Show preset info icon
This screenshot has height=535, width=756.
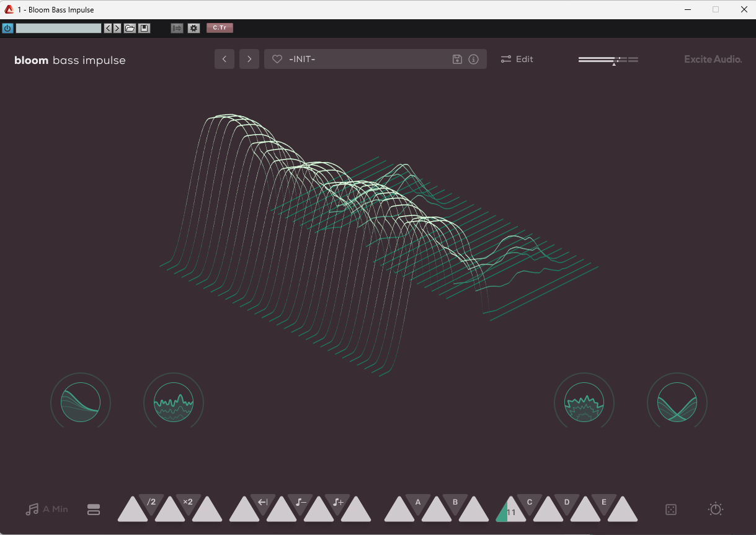coord(474,59)
